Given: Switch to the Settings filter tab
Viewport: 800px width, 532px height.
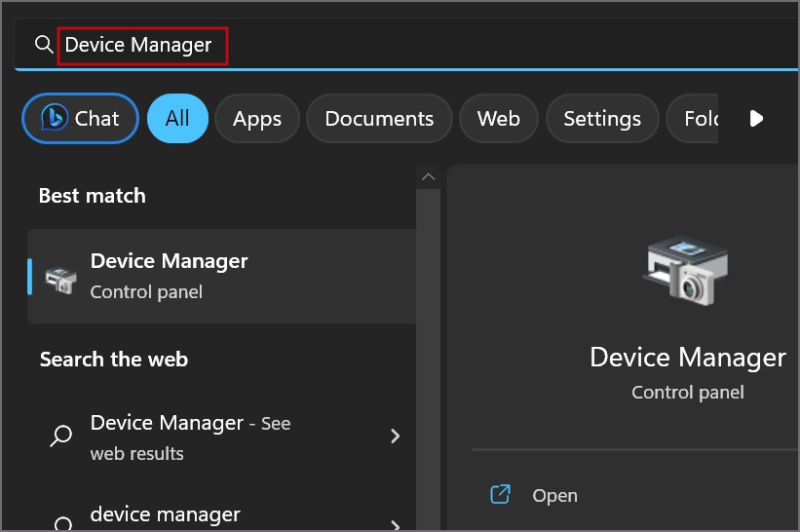Looking at the screenshot, I should click(602, 118).
